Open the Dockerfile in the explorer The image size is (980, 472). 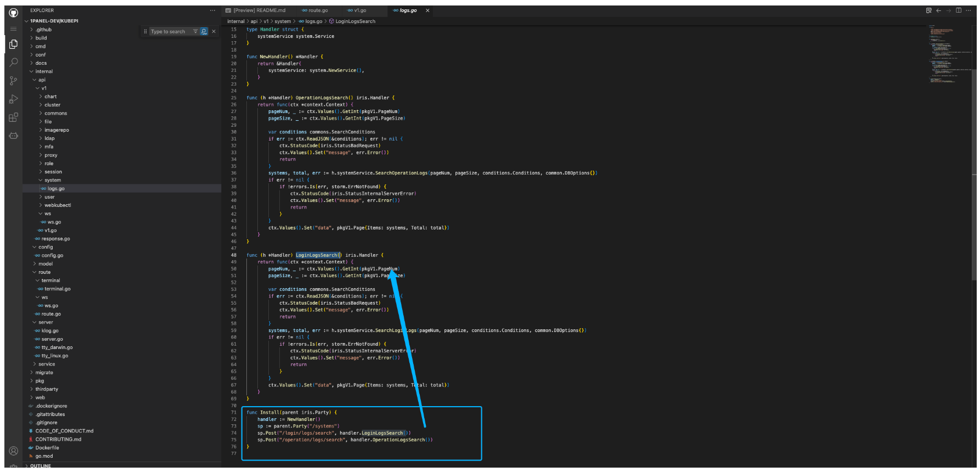[47, 448]
